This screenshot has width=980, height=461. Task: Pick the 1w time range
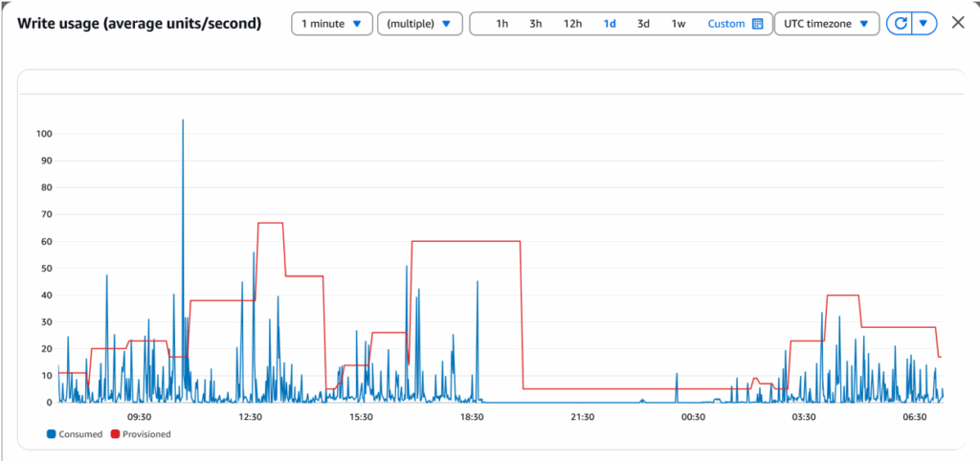point(678,24)
